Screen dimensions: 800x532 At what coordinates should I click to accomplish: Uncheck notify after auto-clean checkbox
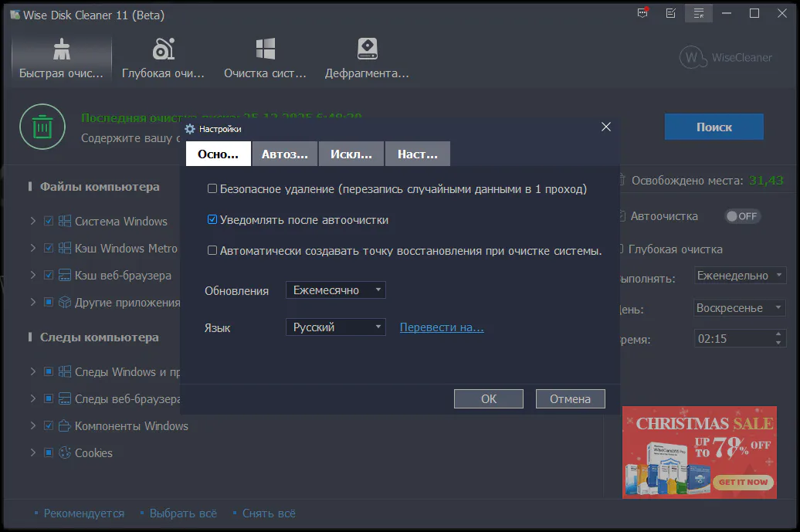click(212, 220)
